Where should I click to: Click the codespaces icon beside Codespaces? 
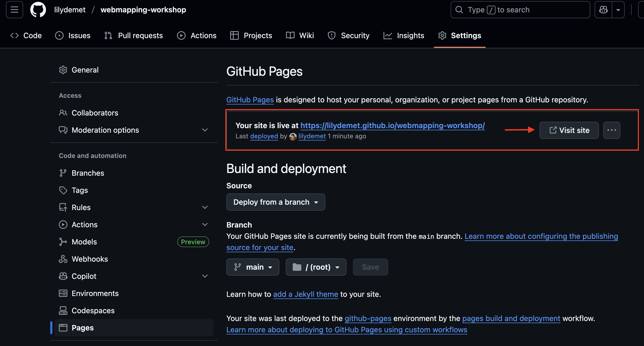point(63,311)
